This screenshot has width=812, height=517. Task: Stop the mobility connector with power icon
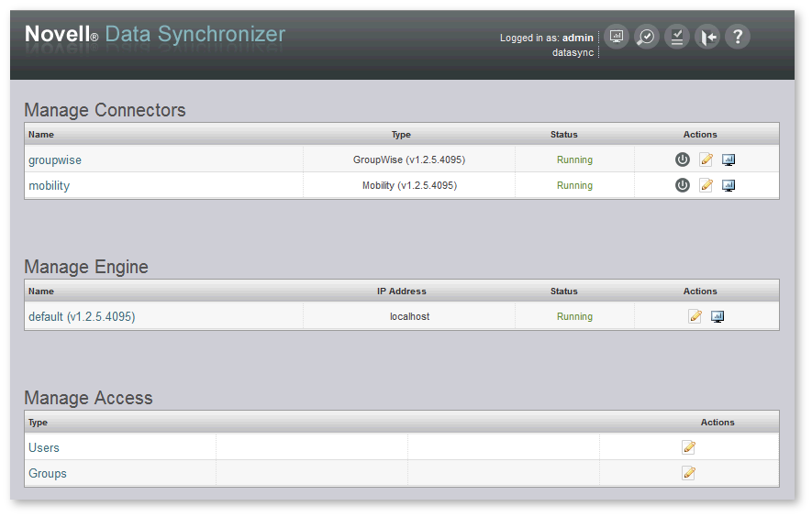point(683,185)
